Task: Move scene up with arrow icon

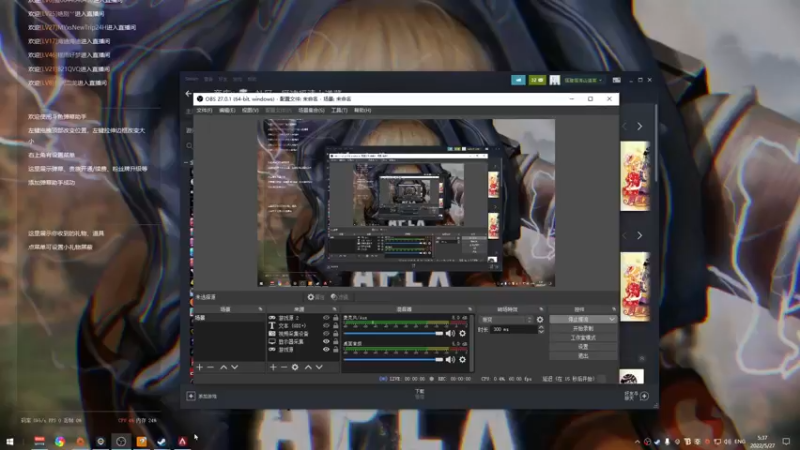Action: click(x=223, y=367)
